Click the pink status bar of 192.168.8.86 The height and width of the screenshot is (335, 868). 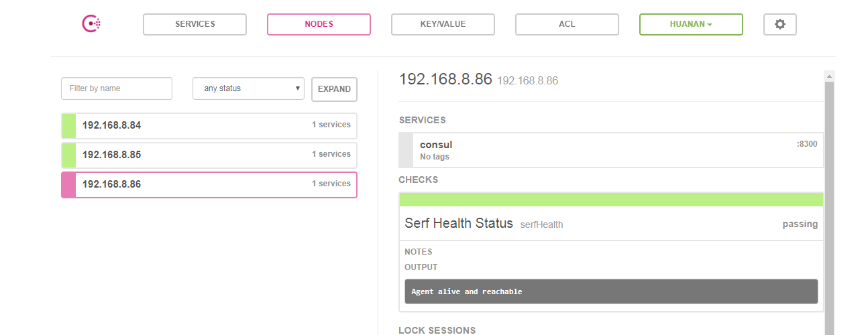pos(68,184)
